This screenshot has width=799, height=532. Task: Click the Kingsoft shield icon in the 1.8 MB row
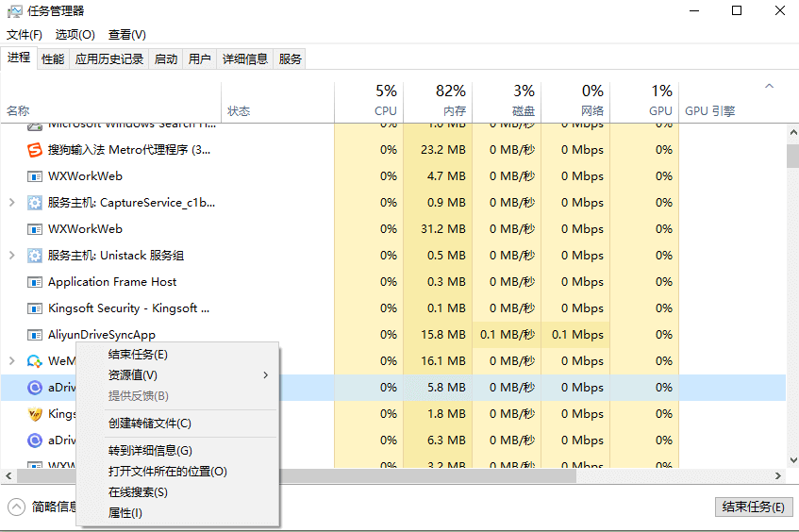click(x=34, y=414)
